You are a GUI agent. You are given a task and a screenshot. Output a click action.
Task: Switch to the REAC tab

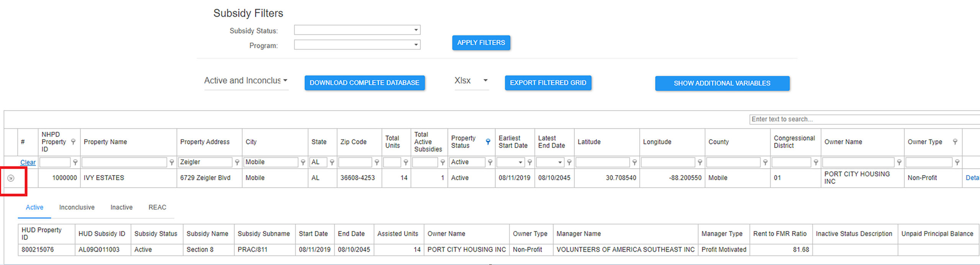click(157, 207)
